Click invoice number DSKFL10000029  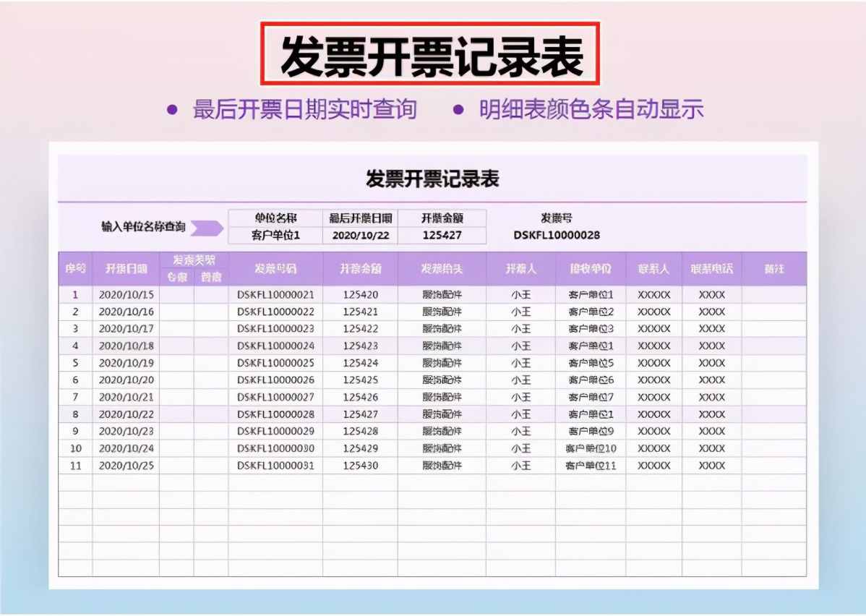[275, 432]
